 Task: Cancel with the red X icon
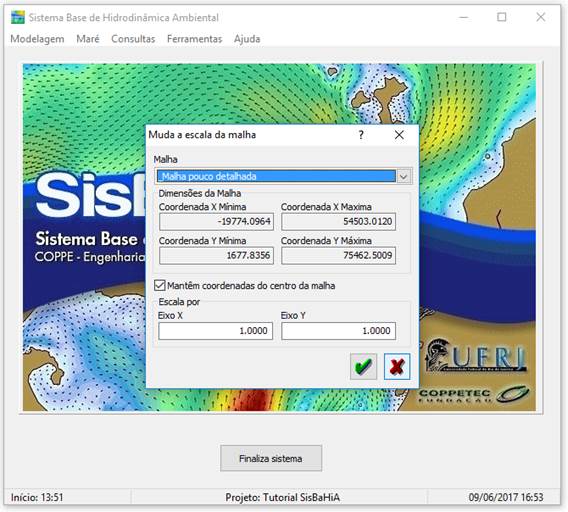(x=397, y=366)
